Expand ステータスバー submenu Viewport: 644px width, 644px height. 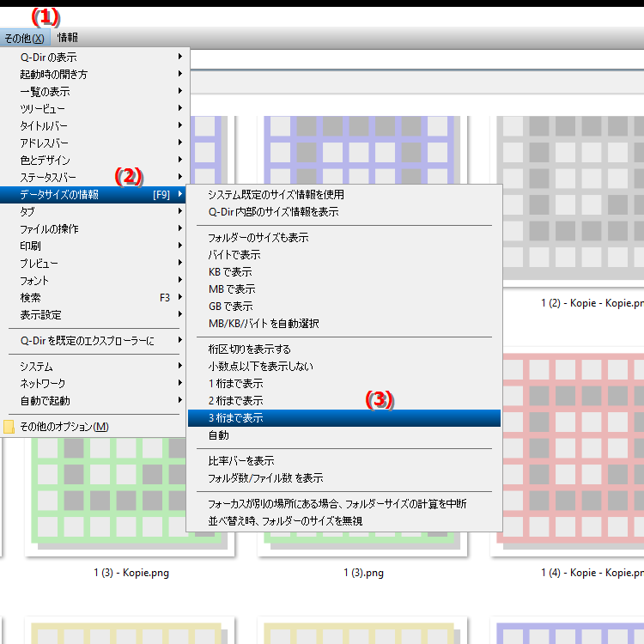click(94, 178)
